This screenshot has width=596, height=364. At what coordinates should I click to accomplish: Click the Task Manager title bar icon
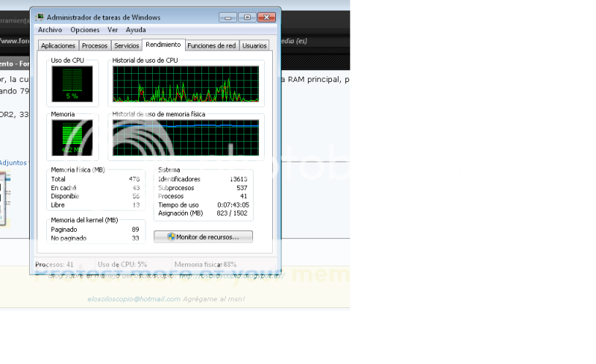pos(40,17)
